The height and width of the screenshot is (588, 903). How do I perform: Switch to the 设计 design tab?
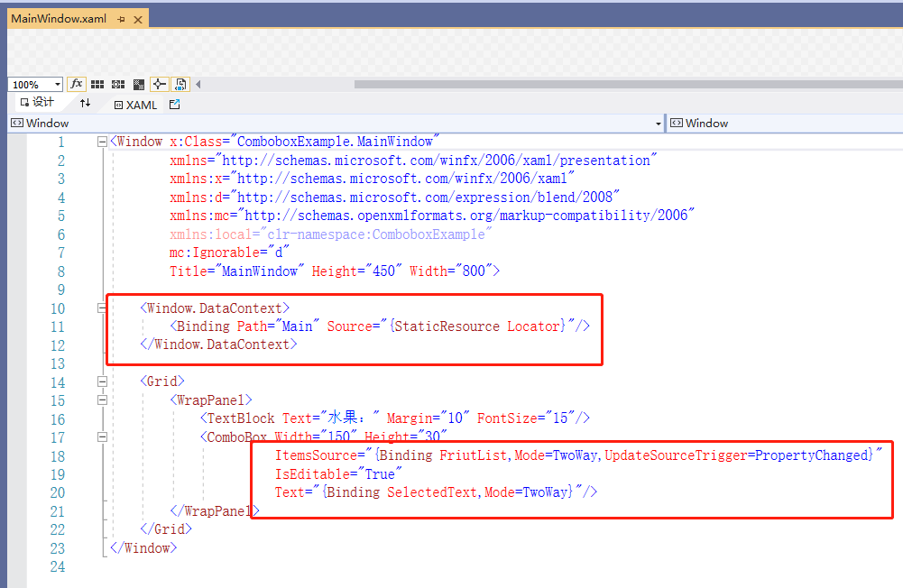(37, 103)
